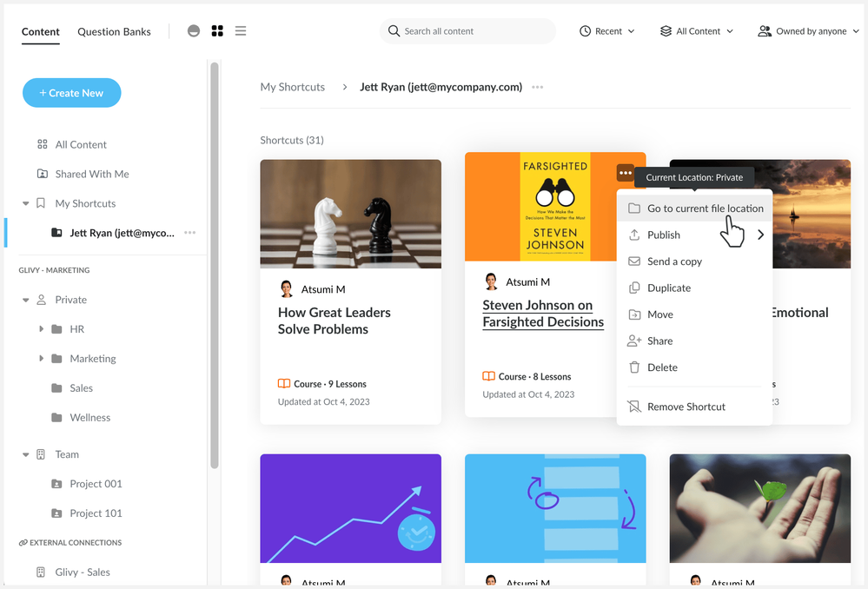Screen dimensions: 868x589
Task: Collapse the Private section
Action: 25,300
